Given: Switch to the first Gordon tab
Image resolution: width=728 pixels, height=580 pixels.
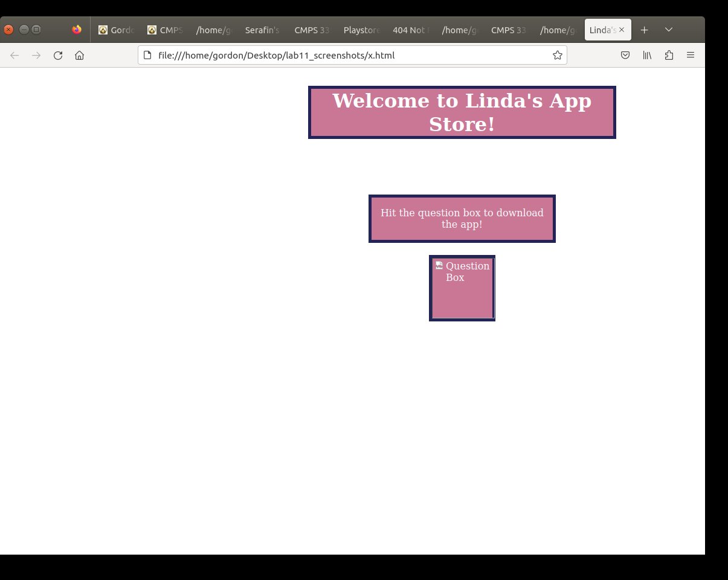Looking at the screenshot, I should point(116,30).
